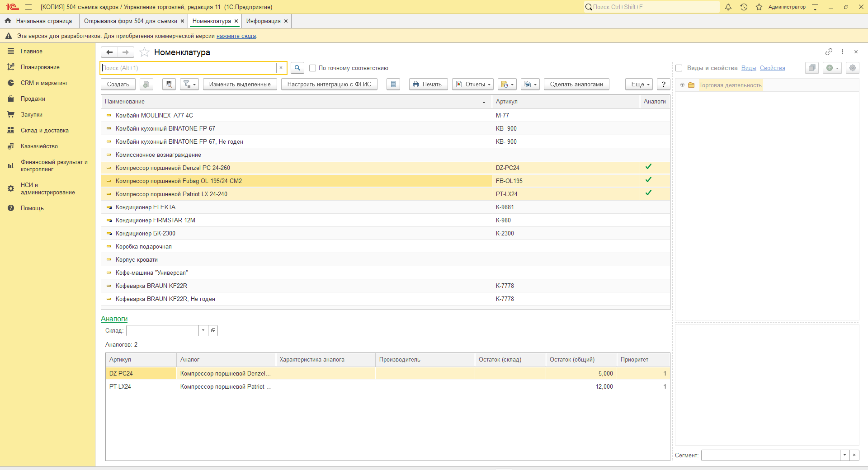Add Номенклатура to favorites star
Viewport: 868px width, 470px height.
point(144,52)
